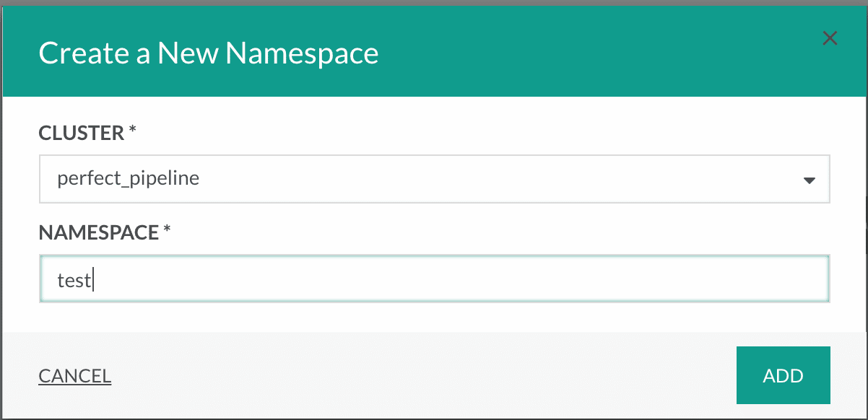Click the 'Create a New Namespace' title
The height and width of the screenshot is (420, 868).
[209, 53]
